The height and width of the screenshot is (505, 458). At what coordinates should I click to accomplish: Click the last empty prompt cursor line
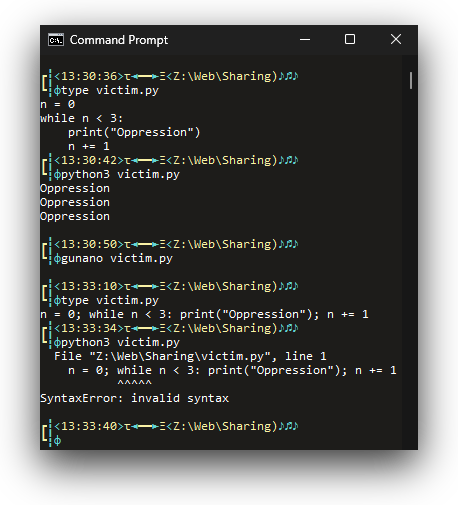click(x=58, y=441)
